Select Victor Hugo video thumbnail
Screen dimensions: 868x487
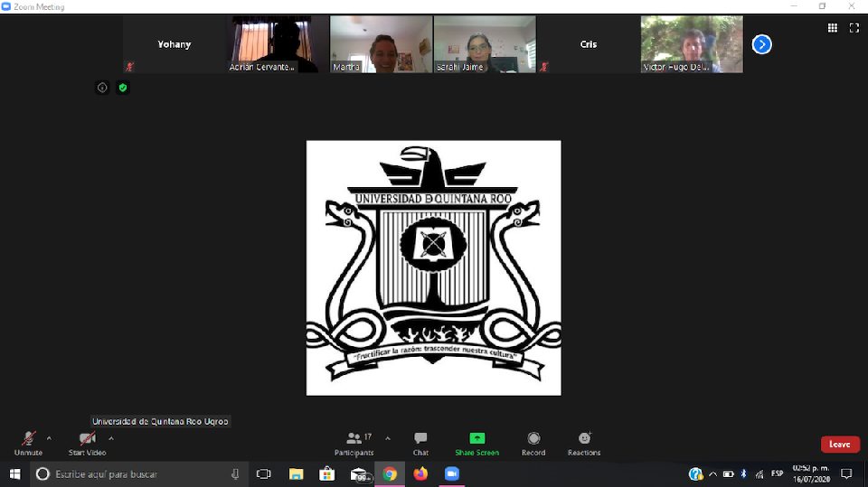[x=692, y=44]
